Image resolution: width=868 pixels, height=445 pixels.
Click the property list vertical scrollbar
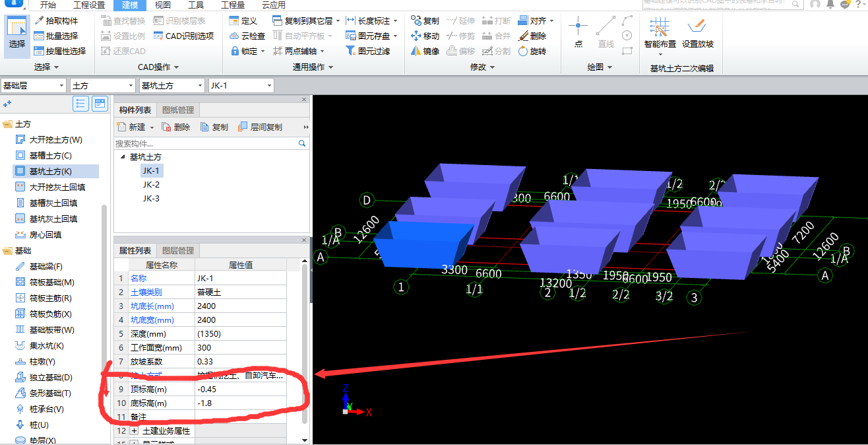(305, 343)
